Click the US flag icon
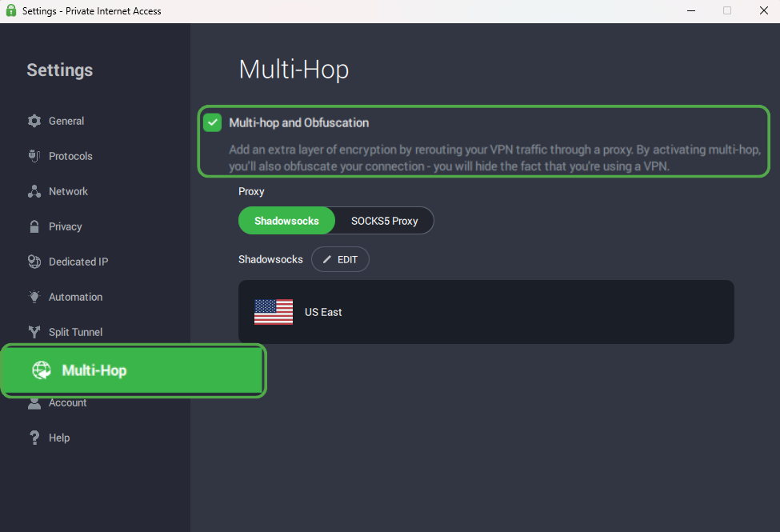Screen dimensions: 780x532 pos(274,312)
